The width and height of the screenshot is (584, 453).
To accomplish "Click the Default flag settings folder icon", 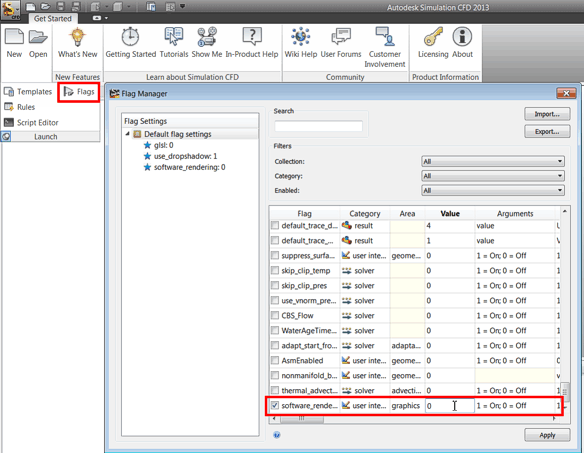I will coord(137,134).
